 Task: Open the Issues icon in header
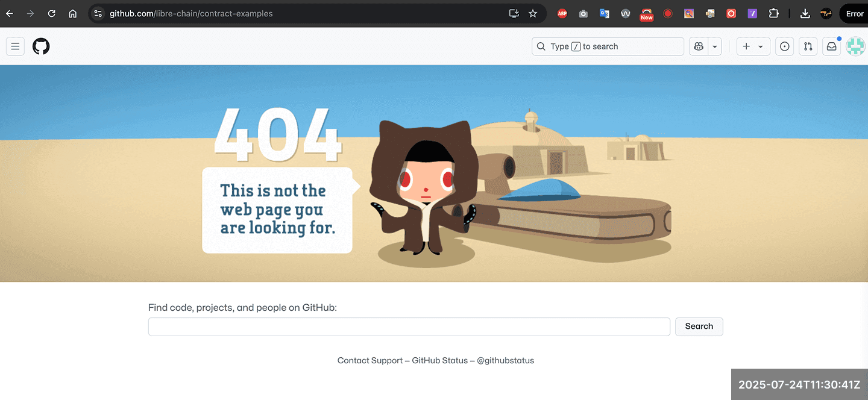784,46
